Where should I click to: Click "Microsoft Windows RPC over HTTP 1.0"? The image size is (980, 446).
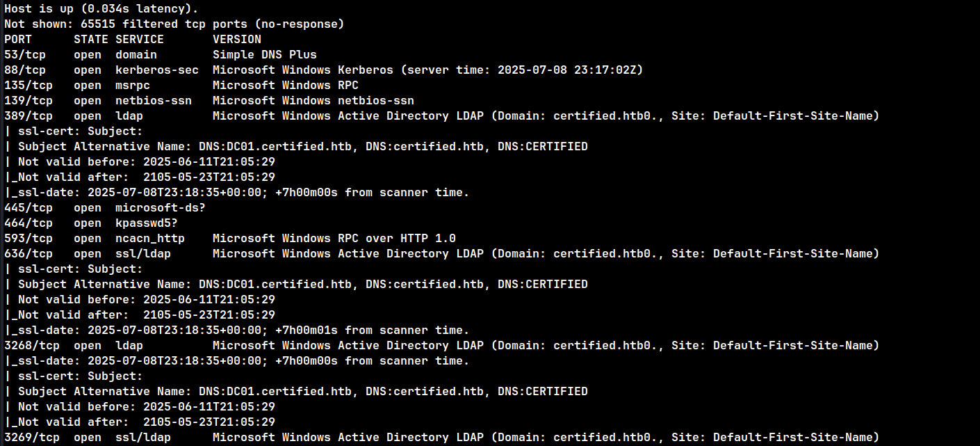[x=334, y=238]
